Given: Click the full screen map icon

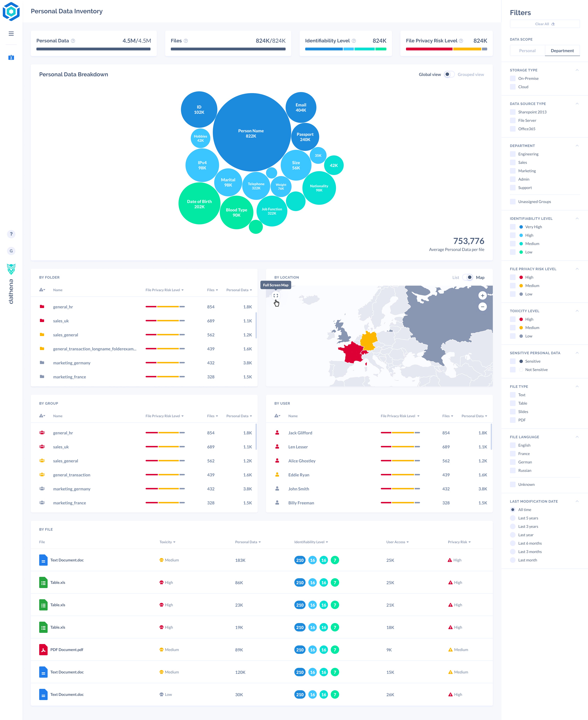Looking at the screenshot, I should click(276, 296).
